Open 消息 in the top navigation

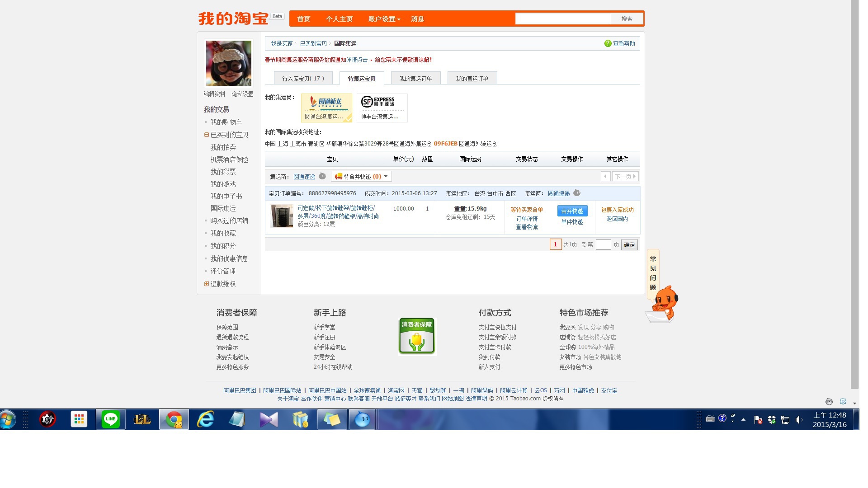point(417,19)
